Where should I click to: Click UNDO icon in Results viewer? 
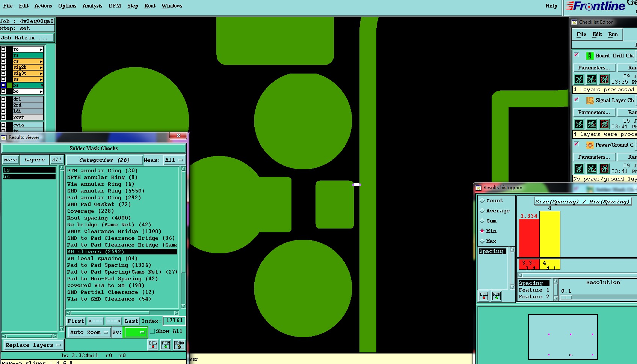[179, 345]
